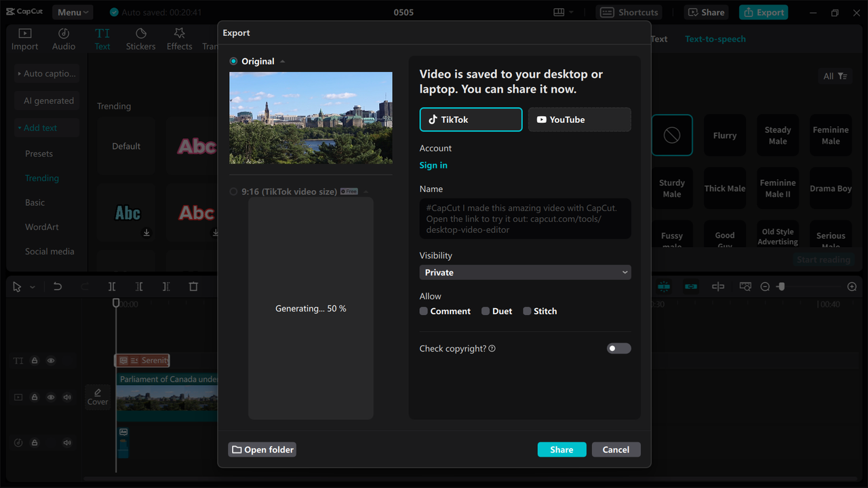Click the trash delete icon in timeline
Screen dimensions: 868x488
(x=193, y=286)
